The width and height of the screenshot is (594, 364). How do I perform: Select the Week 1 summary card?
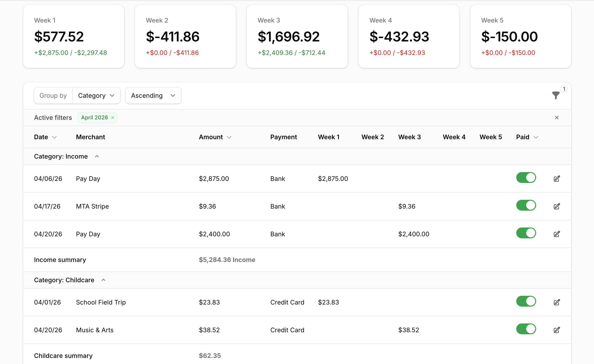coord(74,37)
